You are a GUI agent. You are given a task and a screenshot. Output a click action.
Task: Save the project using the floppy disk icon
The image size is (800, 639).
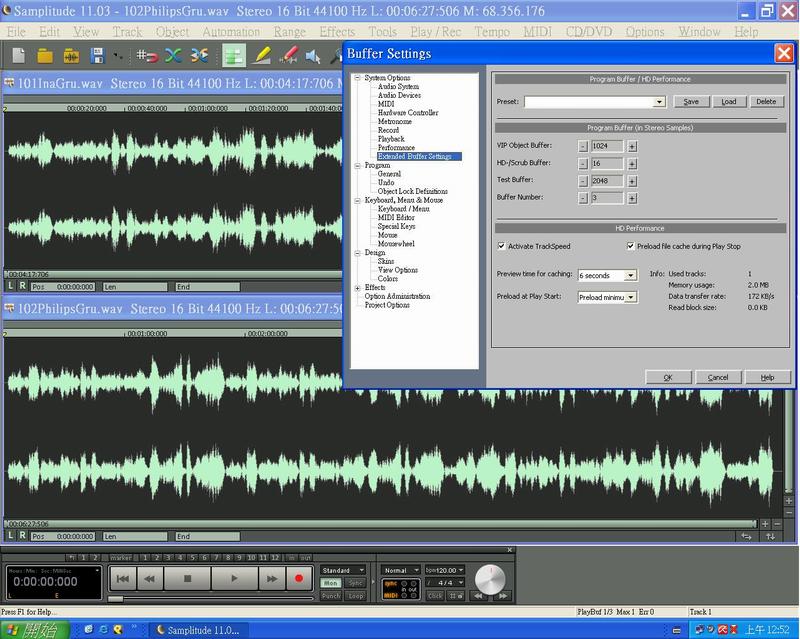click(97, 55)
